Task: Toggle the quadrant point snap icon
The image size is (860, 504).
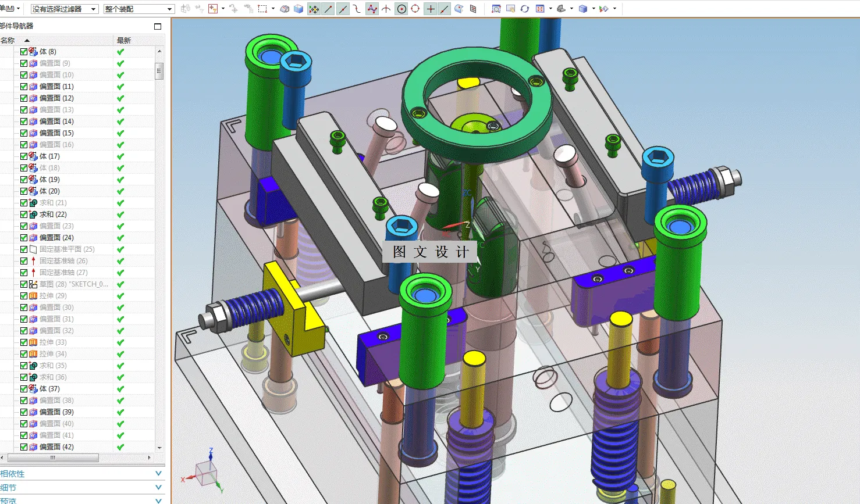Action: pyautogui.click(x=415, y=9)
